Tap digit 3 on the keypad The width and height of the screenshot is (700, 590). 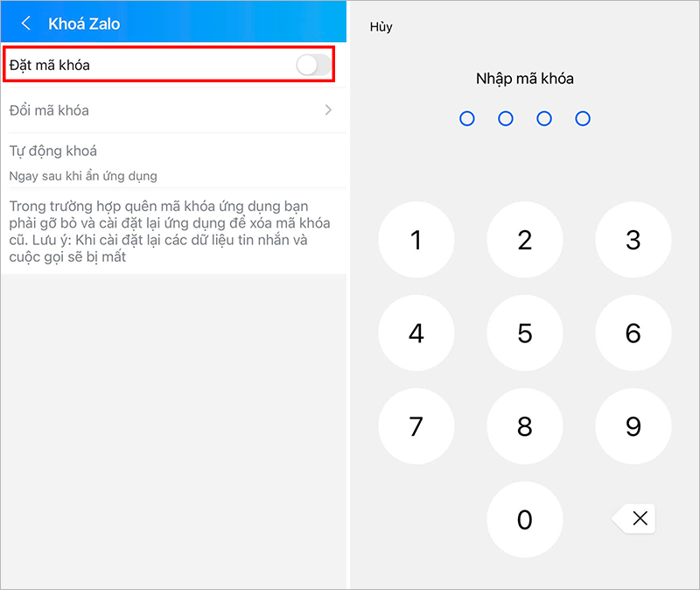(x=633, y=240)
